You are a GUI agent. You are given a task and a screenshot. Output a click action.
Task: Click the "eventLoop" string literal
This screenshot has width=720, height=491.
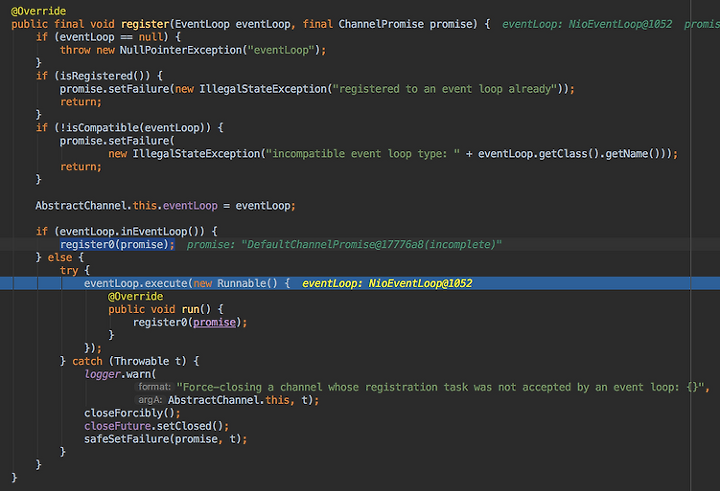pos(281,50)
